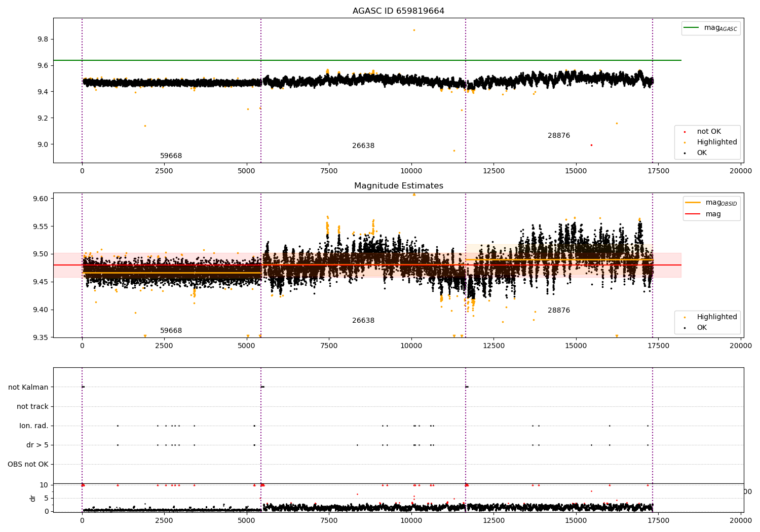Click the 9.8 y-axis tick in top plot
The image size is (760, 532).
pos(42,40)
